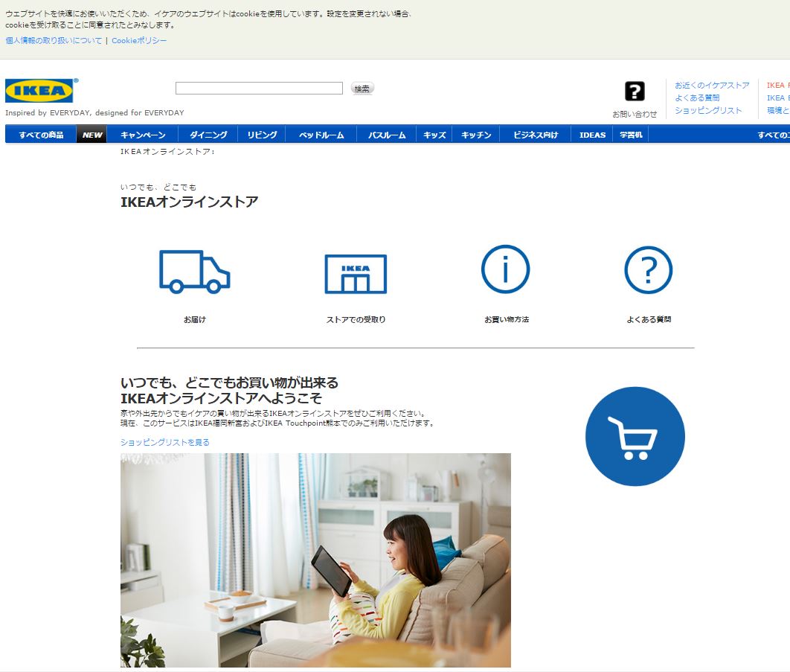
Task: Open the すべての商品 menu
Action: pyautogui.click(x=41, y=135)
